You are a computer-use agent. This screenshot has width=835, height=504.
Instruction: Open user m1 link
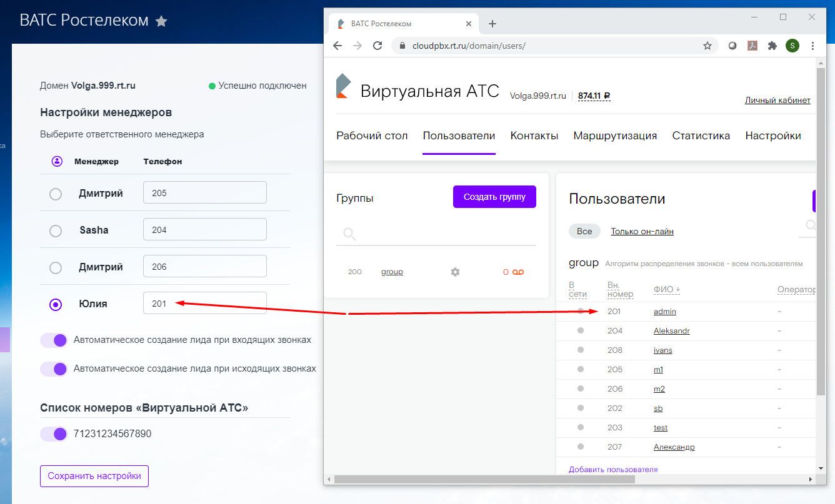658,369
